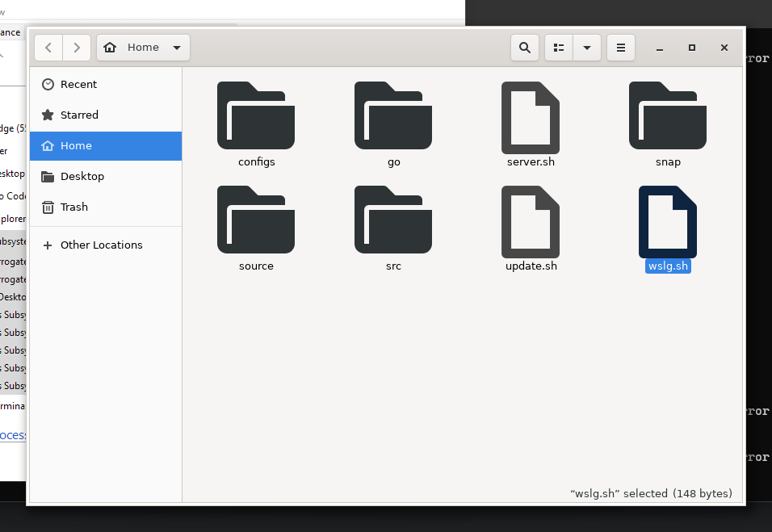Open Other Locations in the sidebar

(106, 245)
